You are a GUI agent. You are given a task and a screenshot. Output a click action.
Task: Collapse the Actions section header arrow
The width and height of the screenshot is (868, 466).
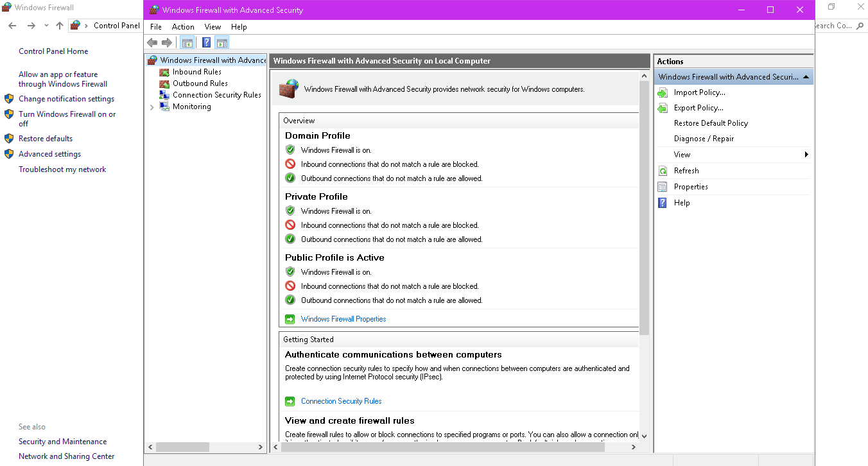[x=806, y=77]
